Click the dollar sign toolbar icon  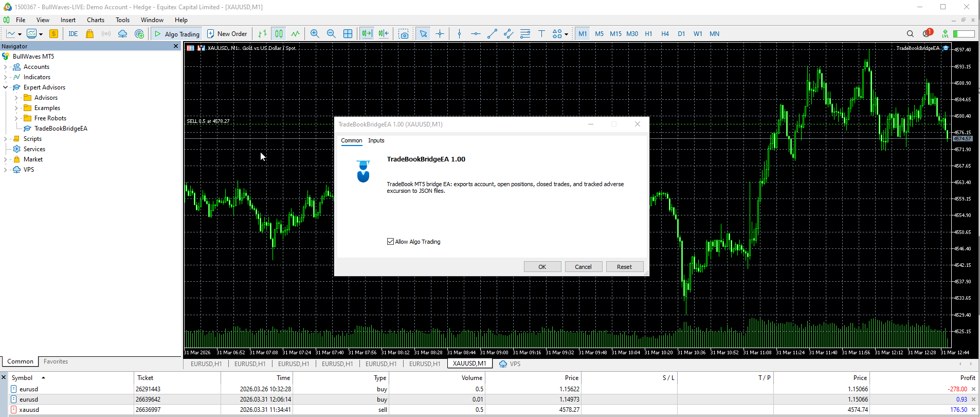pos(53,34)
